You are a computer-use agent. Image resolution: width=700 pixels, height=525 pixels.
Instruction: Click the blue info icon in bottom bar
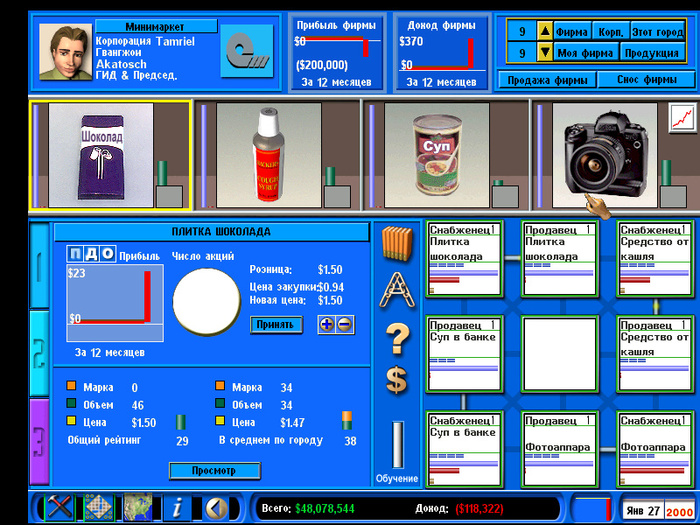click(176, 506)
